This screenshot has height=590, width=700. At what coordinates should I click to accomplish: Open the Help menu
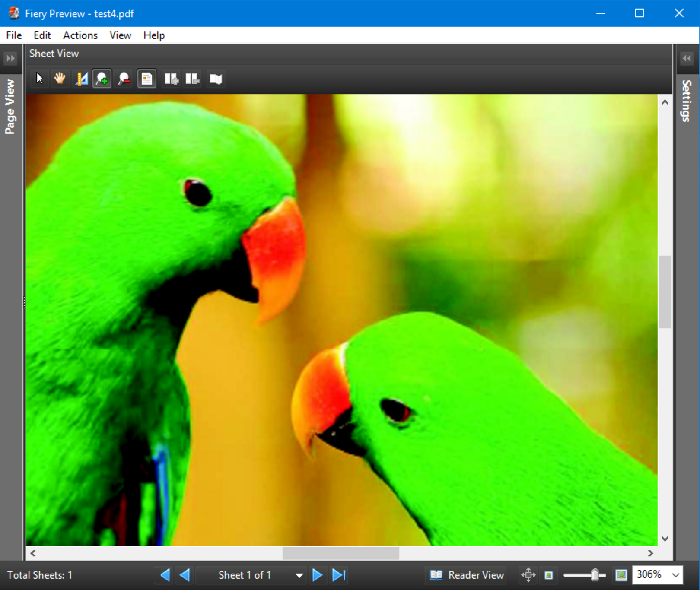click(x=154, y=35)
